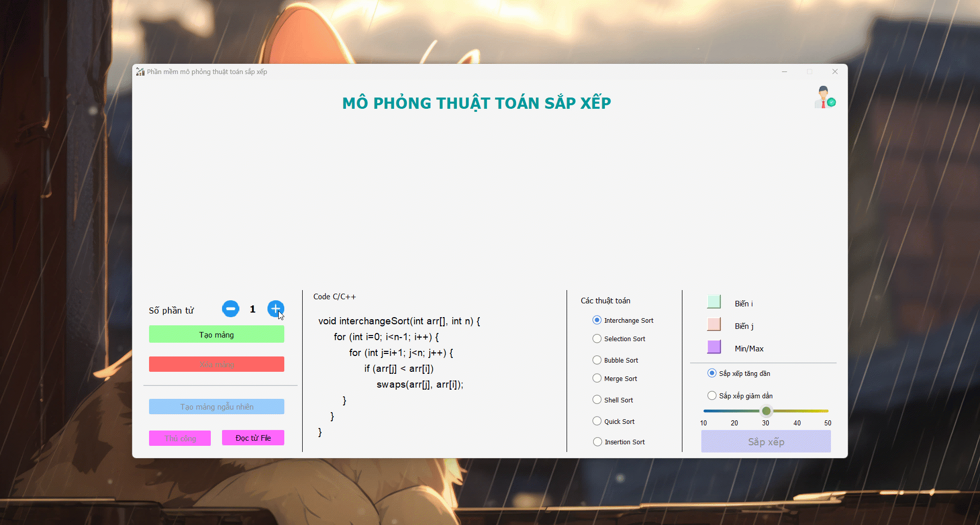Viewport: 980px width, 525px height.
Task: Increase element count with plus button
Action: point(276,308)
